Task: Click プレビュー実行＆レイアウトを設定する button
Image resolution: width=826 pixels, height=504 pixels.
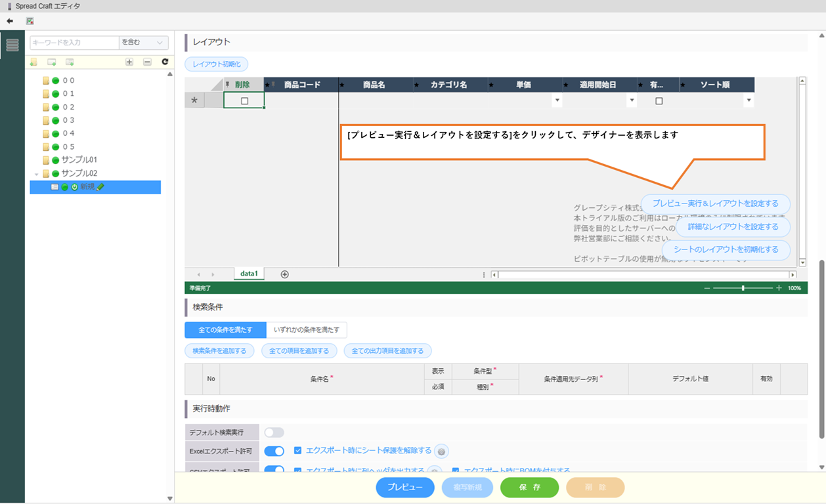Action: point(715,203)
